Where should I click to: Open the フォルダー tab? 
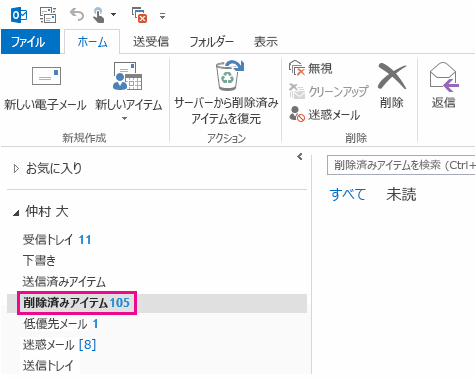211,42
